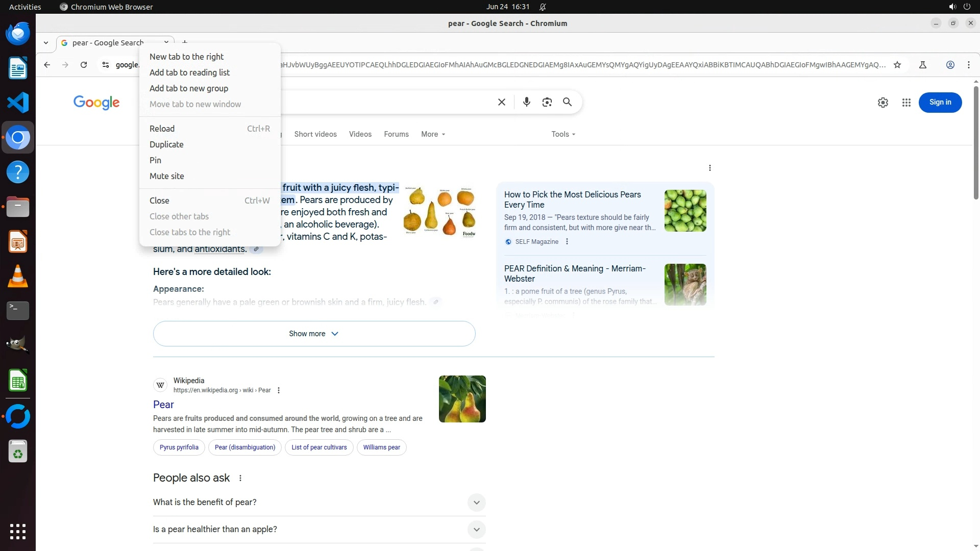Choose Mute site in context menu
Viewport: 980px width, 551px height.
166,176
